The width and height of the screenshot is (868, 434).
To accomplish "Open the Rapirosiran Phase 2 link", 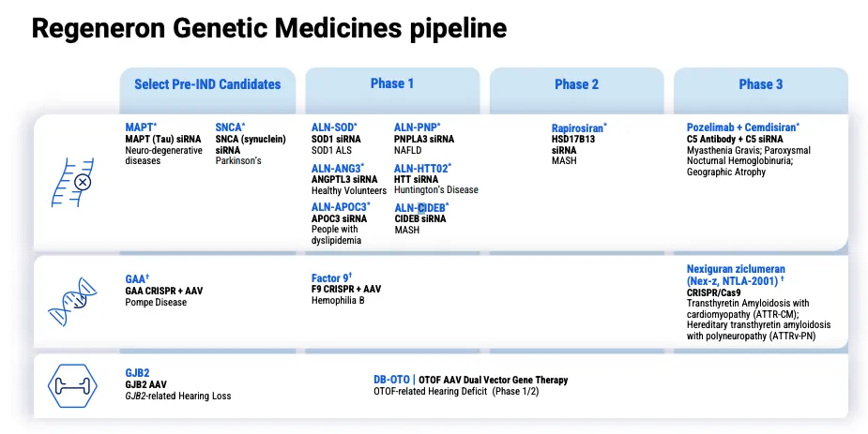I will (579, 127).
